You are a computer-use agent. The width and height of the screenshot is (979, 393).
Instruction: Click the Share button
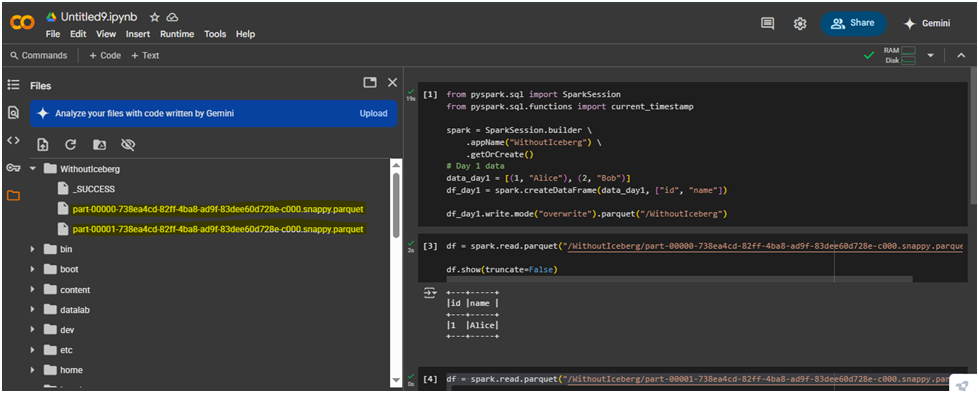pos(853,23)
